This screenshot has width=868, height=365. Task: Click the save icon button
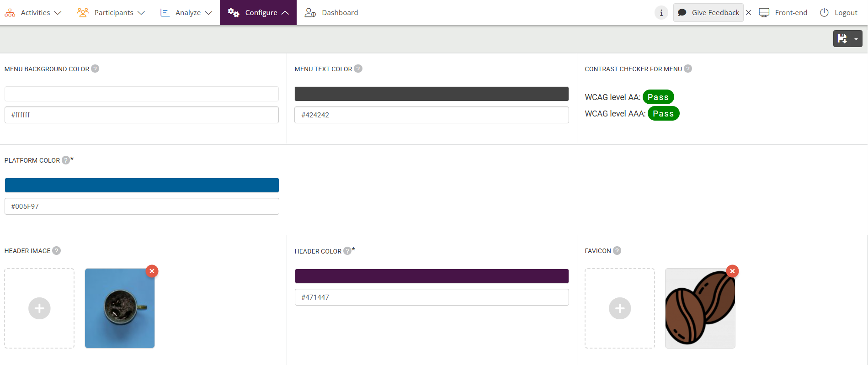tap(842, 39)
